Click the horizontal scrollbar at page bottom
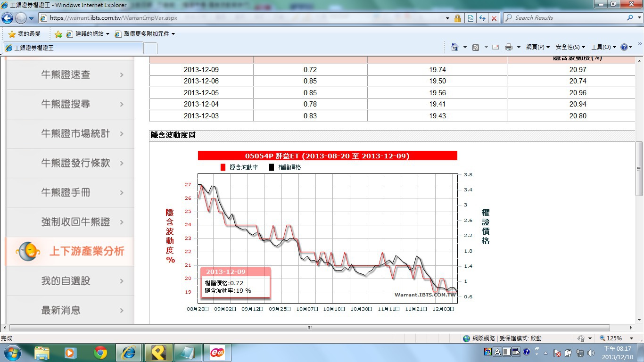Screen dimensions: 644x362 (309, 328)
